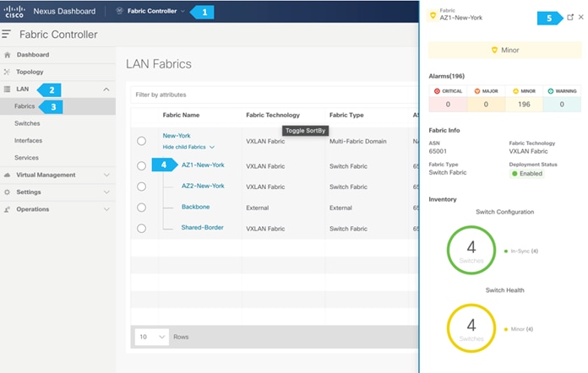The image size is (588, 373).
Task: Click the ASN value 65001
Action: pos(438,151)
